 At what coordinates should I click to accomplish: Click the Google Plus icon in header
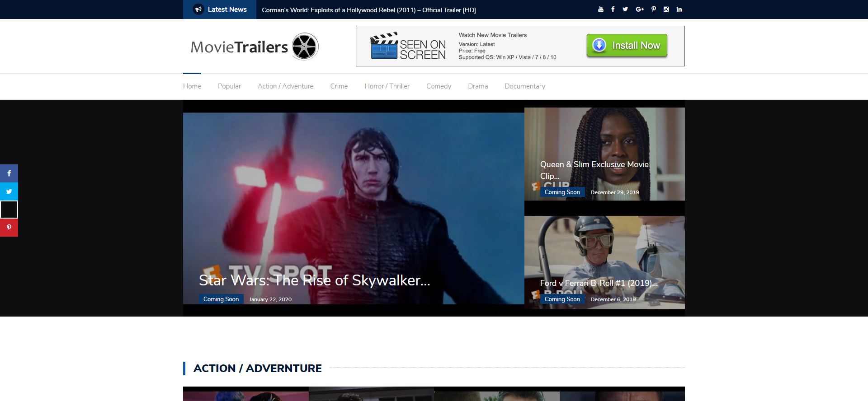639,9
